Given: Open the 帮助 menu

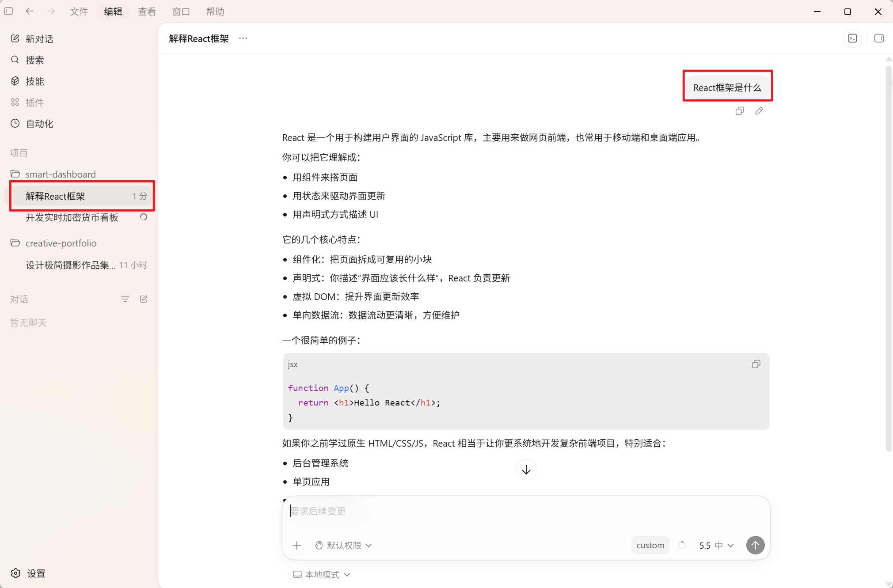Looking at the screenshot, I should click(x=215, y=11).
